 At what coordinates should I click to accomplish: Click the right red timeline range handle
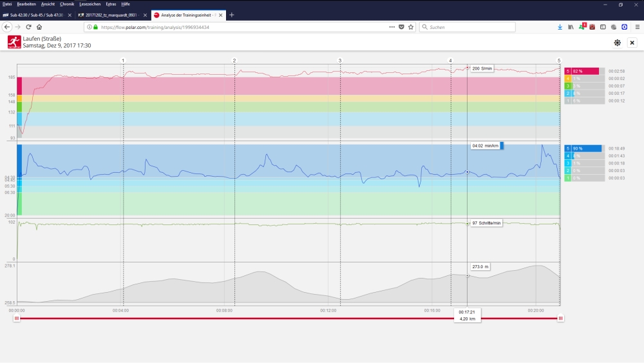(x=560, y=318)
